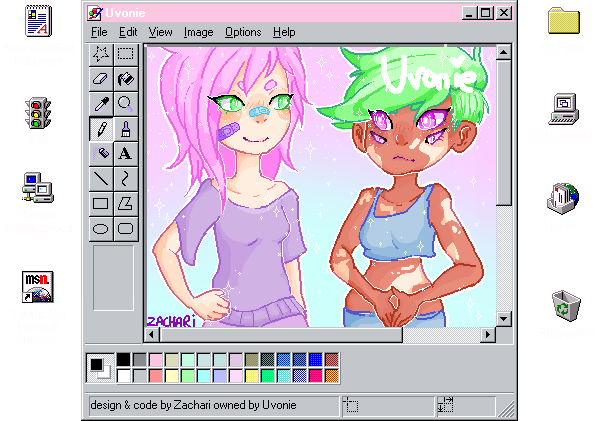The width and height of the screenshot is (604, 421).
Task: Click the vertical scrollbar thumb
Action: coord(503,133)
